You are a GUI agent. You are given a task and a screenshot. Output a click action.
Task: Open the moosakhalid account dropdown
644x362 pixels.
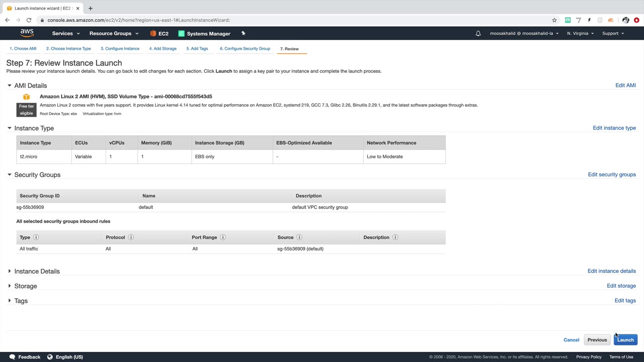click(x=524, y=34)
